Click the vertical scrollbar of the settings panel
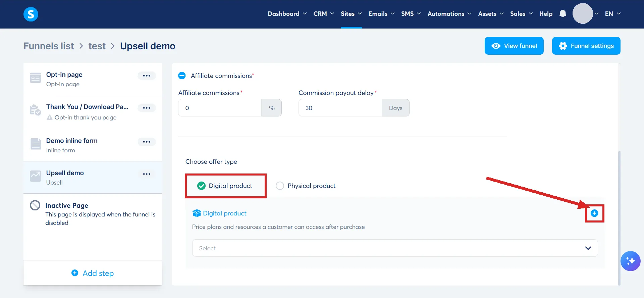This screenshot has width=644, height=298. coord(619,218)
